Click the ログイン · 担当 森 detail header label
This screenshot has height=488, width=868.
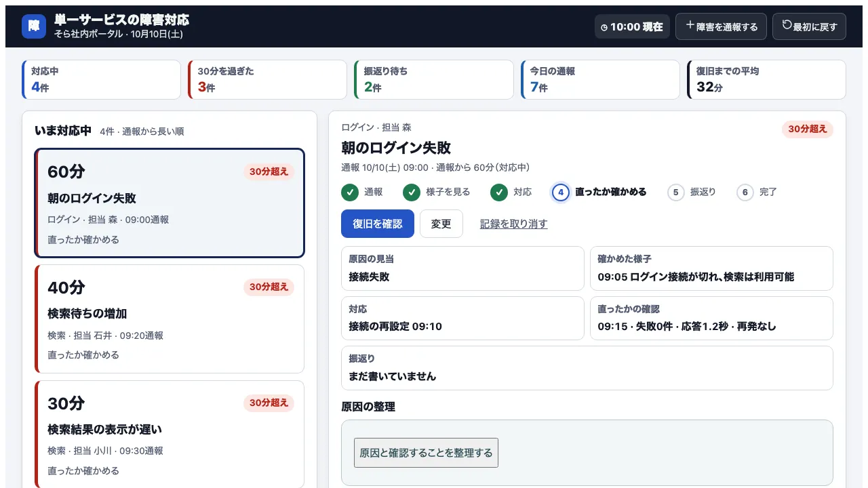tap(376, 127)
